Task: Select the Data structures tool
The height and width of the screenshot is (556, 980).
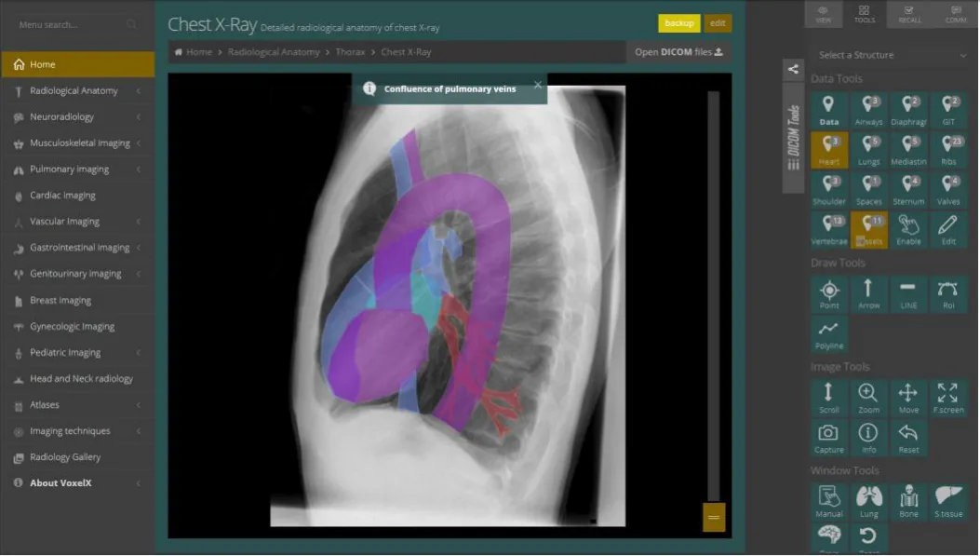Action: click(x=828, y=110)
